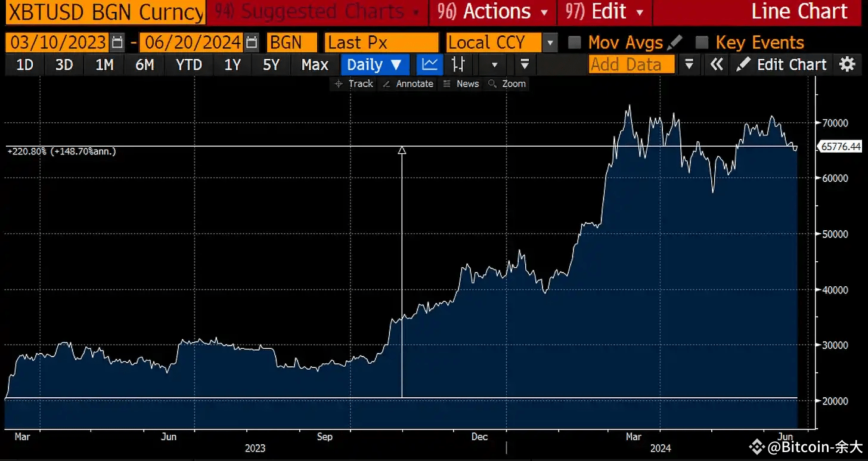Click the end date field 06/20/2024

click(x=192, y=43)
